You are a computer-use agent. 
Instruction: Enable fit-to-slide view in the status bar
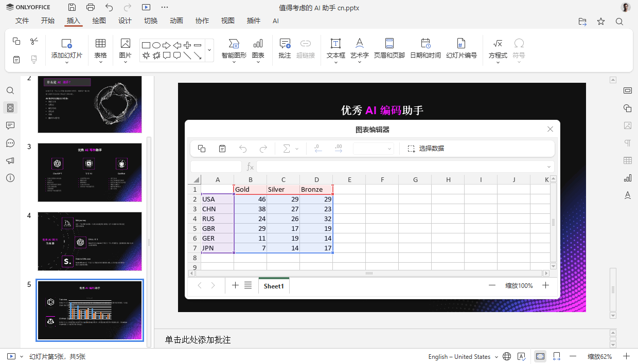point(540,356)
